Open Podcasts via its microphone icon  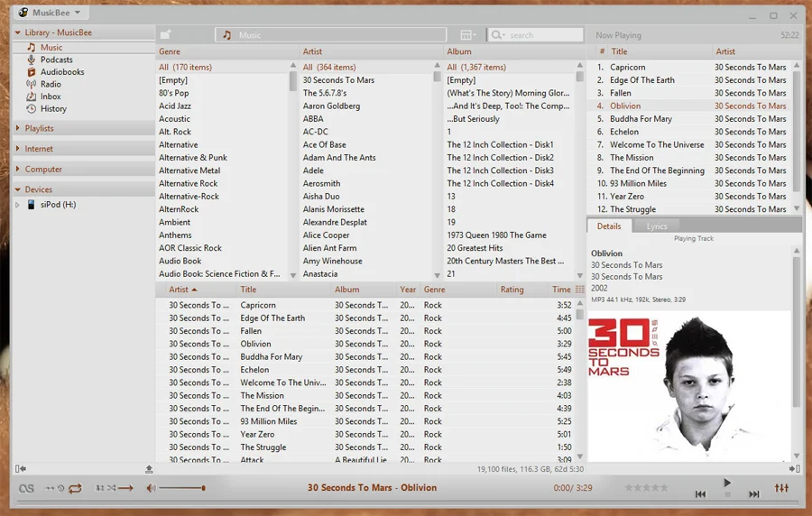coord(31,60)
